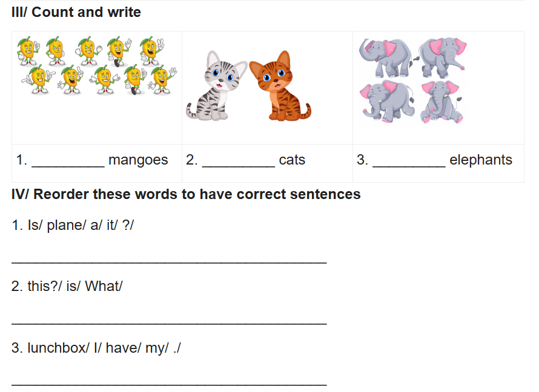
Task: Click the answer line below the lunchbox sentence
Action: click(169, 384)
